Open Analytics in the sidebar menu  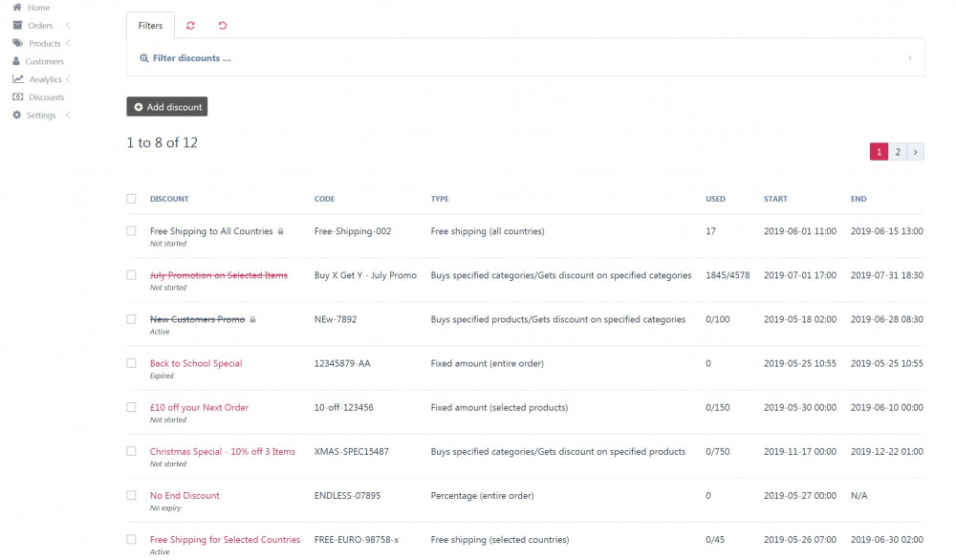[x=45, y=79]
